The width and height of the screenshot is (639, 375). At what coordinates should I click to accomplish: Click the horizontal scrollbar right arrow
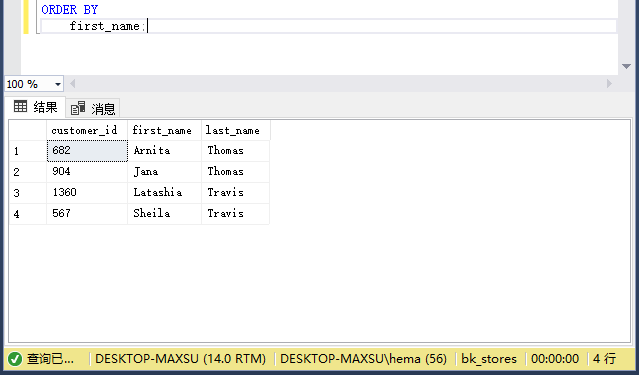click(x=609, y=84)
